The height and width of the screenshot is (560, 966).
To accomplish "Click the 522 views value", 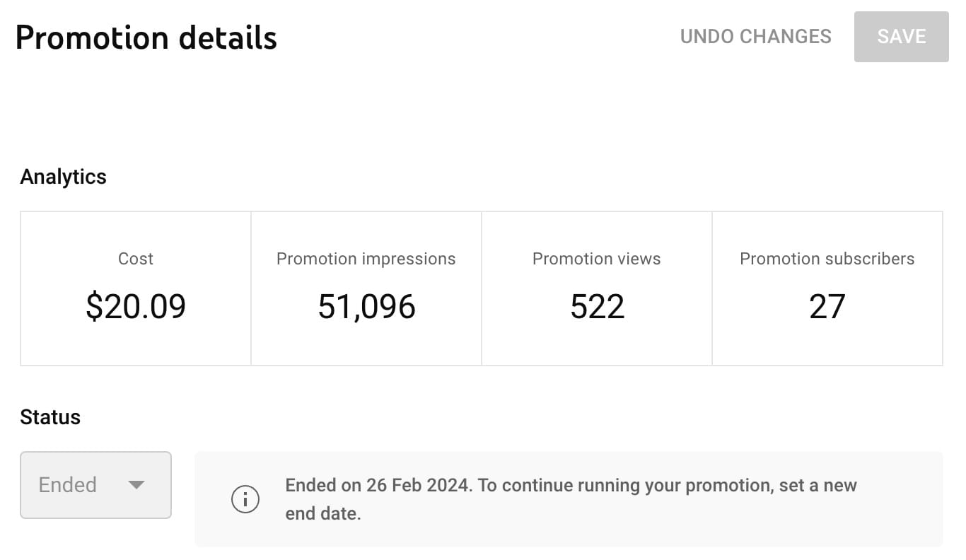I will pyautogui.click(x=596, y=306).
